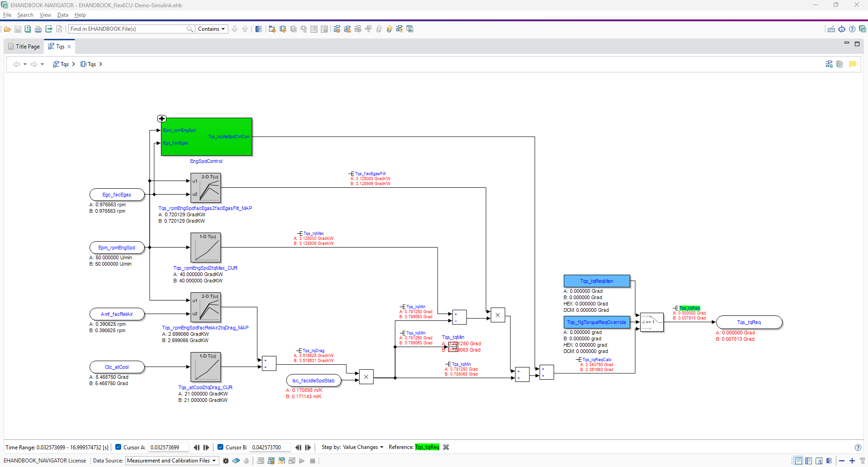
Task: Click the save file icon in the toolbar
Action: pos(18,29)
